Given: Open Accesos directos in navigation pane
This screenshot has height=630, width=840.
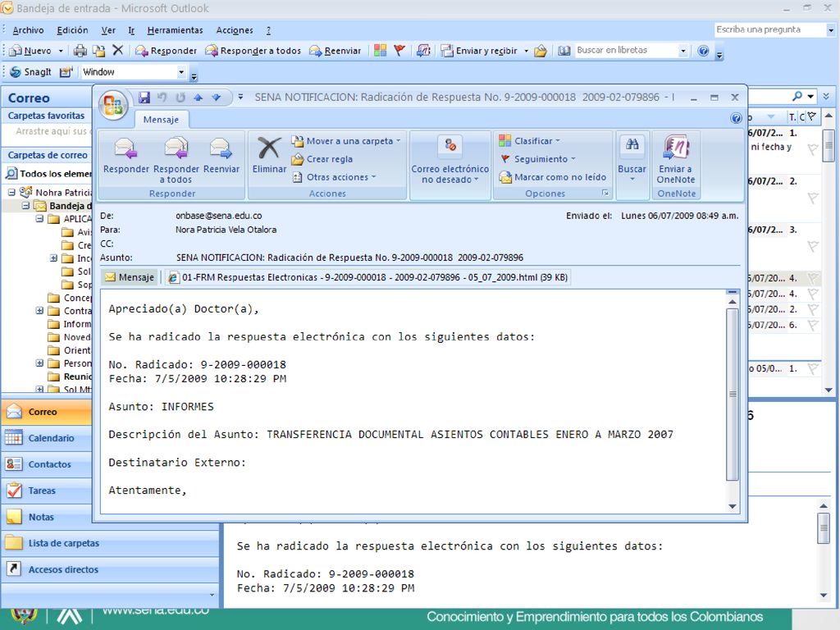Looking at the screenshot, I should point(111,569).
